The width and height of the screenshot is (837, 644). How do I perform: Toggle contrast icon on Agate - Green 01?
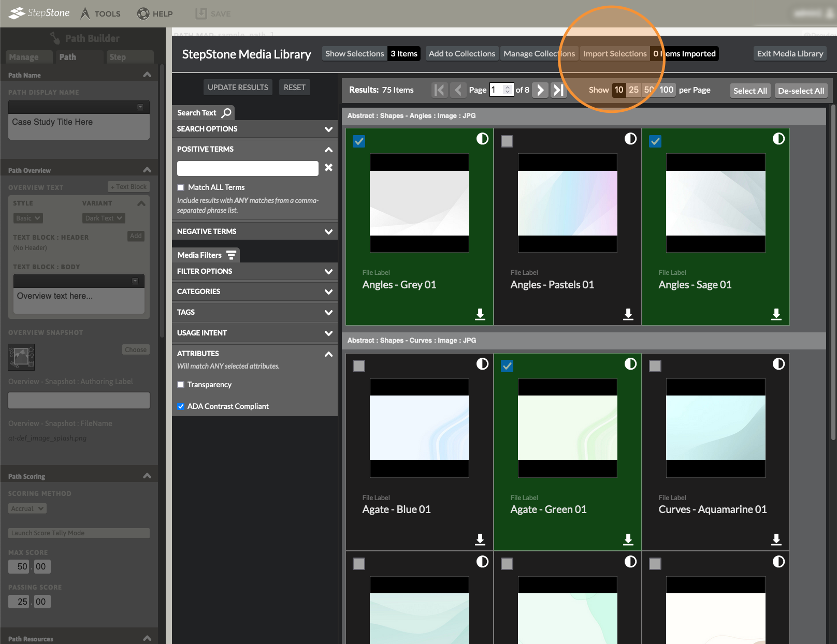(630, 364)
